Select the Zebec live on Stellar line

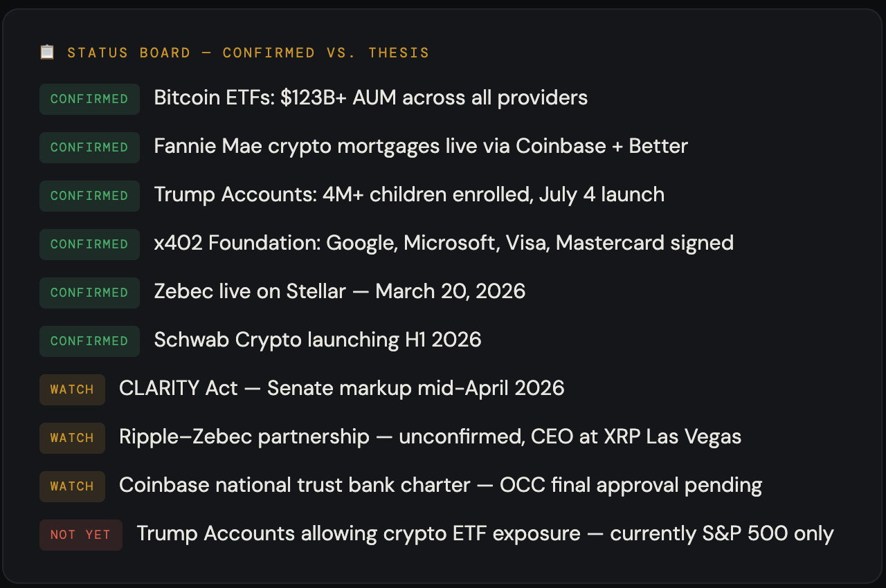click(339, 292)
